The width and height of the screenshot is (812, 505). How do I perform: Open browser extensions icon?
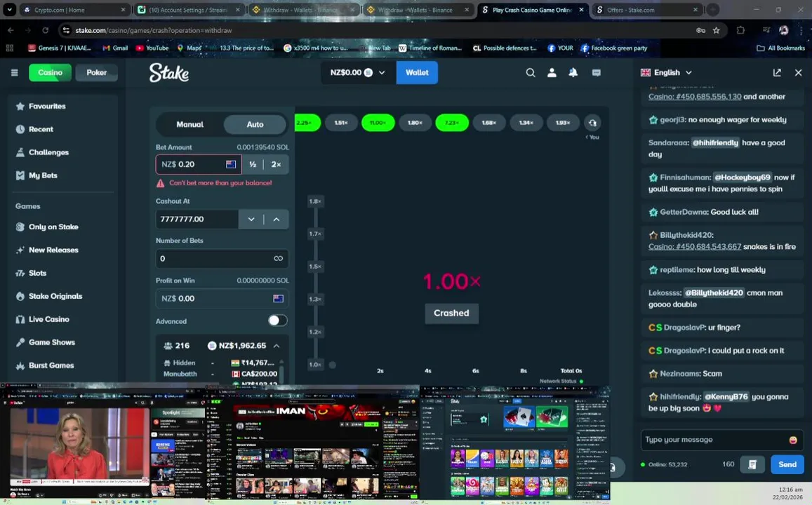coord(740,31)
